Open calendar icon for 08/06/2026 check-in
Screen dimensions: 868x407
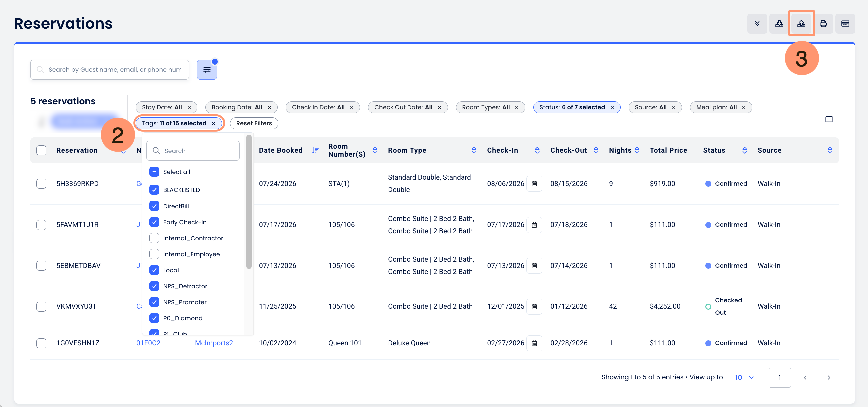point(534,184)
